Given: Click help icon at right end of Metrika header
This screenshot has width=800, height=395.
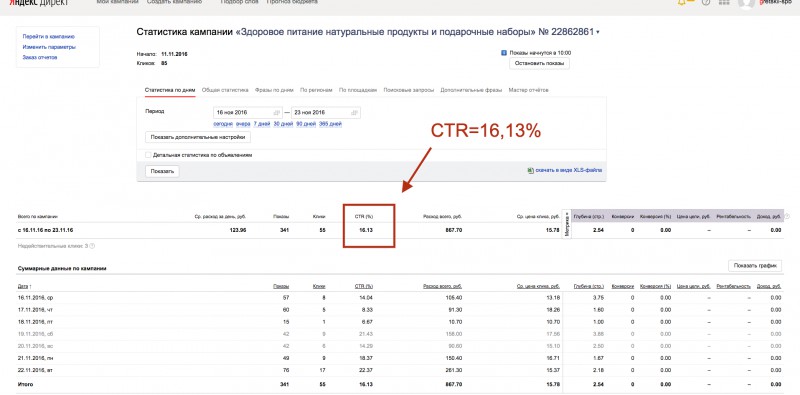Looking at the screenshot, I should point(787,216).
